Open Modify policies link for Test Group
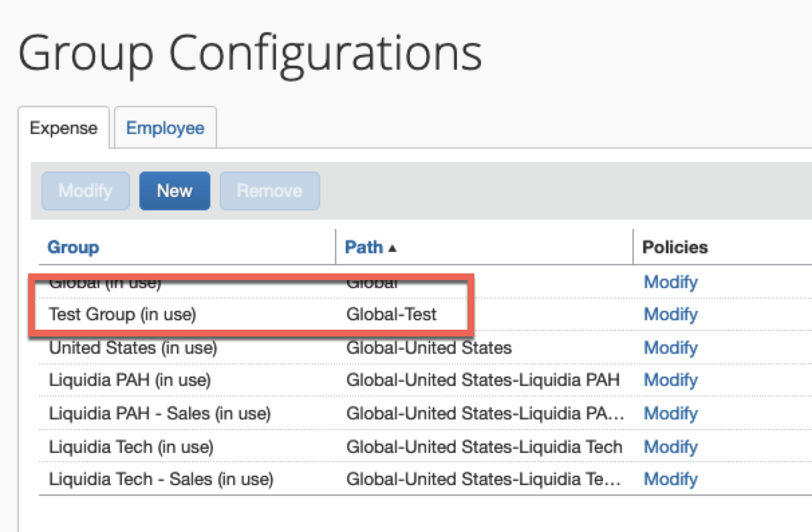The width and height of the screenshot is (812, 532). click(671, 314)
